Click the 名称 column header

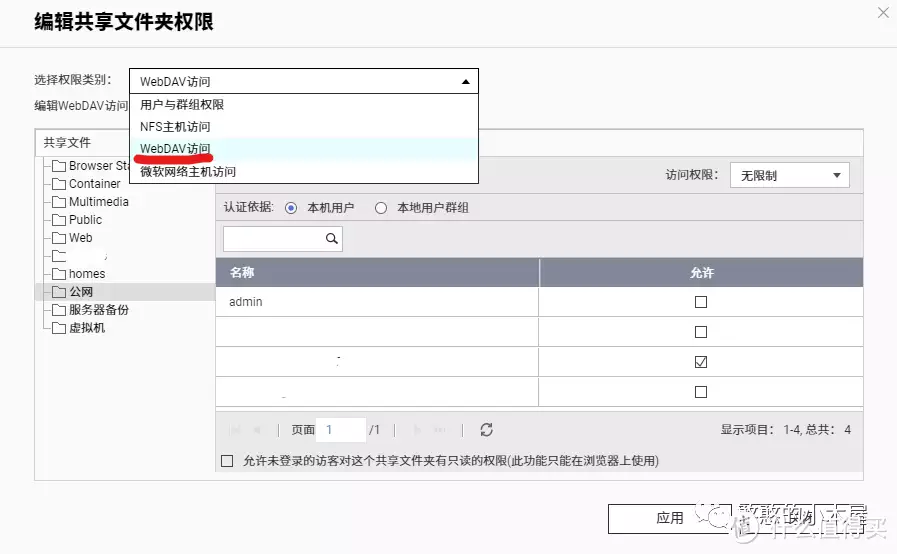point(377,272)
